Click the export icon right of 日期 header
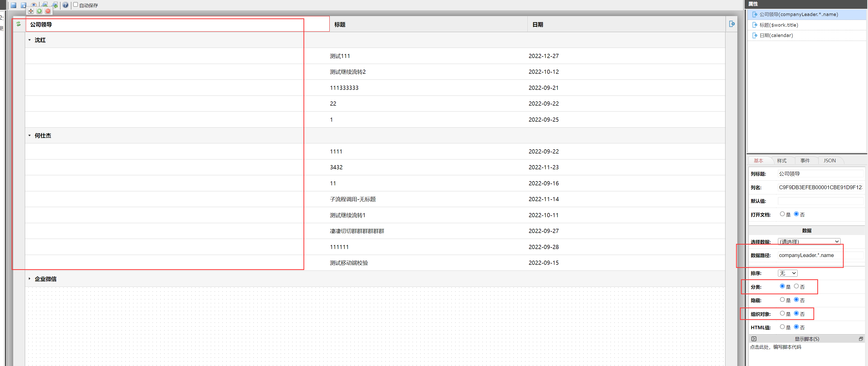868x366 pixels. 732,24
